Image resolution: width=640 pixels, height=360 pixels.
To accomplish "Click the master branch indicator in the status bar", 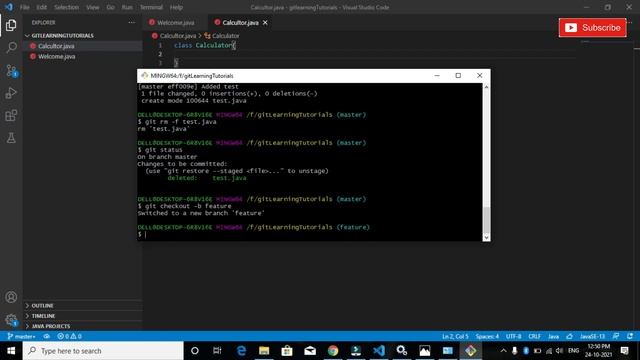I will click(21, 336).
